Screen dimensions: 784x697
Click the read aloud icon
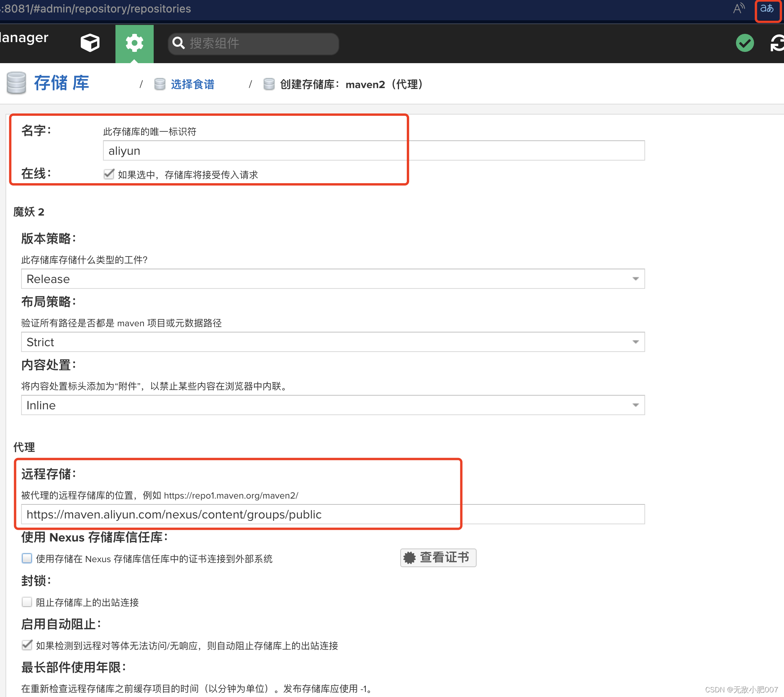click(739, 9)
